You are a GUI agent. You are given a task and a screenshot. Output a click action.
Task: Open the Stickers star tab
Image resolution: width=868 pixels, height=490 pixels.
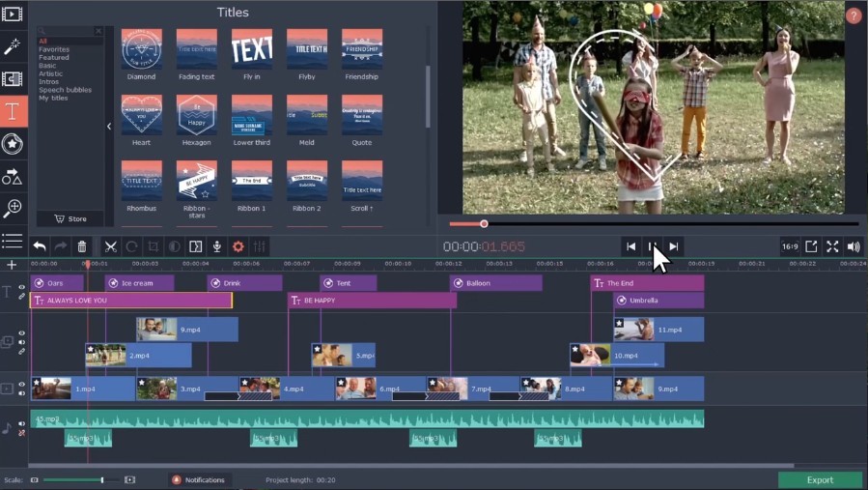[13, 144]
